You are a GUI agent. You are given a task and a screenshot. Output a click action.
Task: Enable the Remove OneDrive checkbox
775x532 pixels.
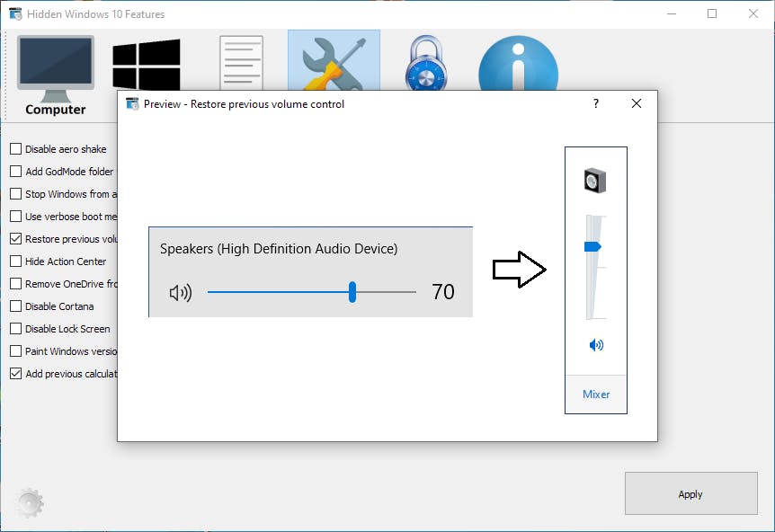click(16, 284)
